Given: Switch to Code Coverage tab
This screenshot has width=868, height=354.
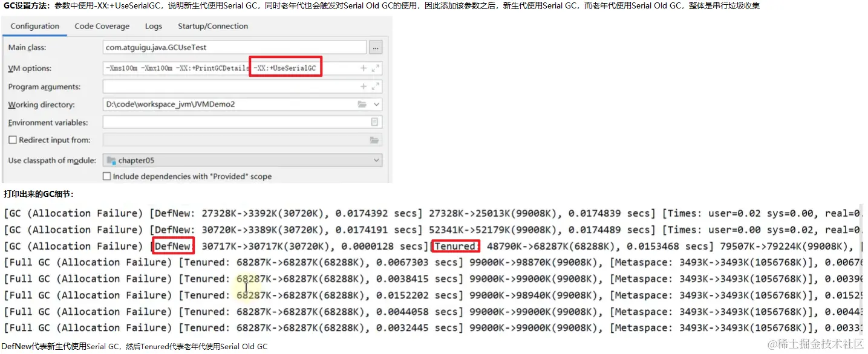Looking at the screenshot, I should click(x=102, y=27).
